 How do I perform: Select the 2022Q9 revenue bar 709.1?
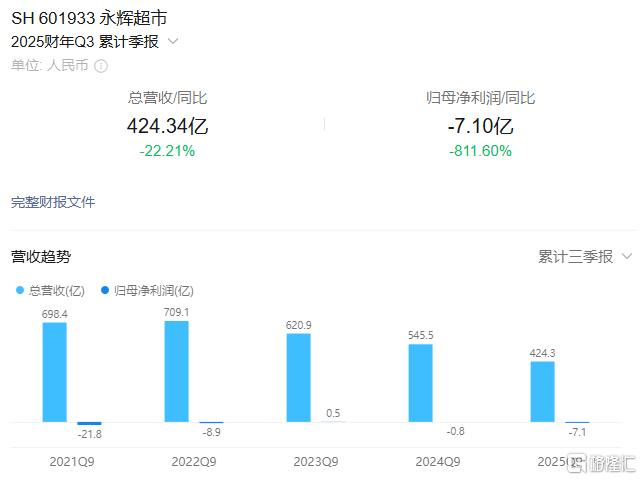point(176,371)
